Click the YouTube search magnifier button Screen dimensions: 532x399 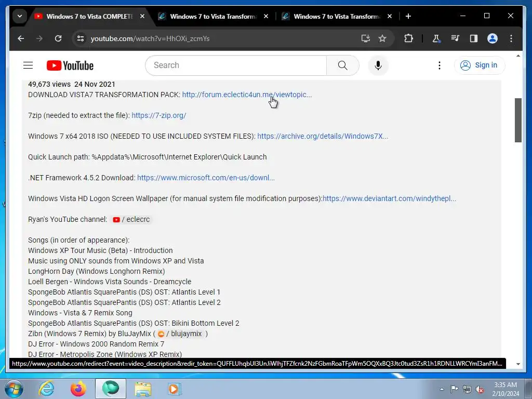point(343,65)
